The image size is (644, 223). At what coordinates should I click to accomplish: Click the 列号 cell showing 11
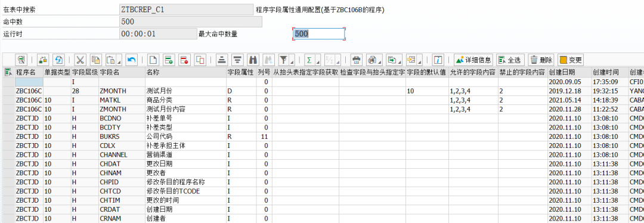click(x=264, y=136)
